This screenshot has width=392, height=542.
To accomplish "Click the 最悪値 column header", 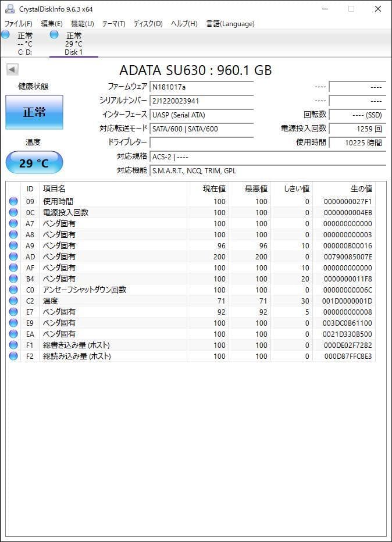I will click(250, 189).
